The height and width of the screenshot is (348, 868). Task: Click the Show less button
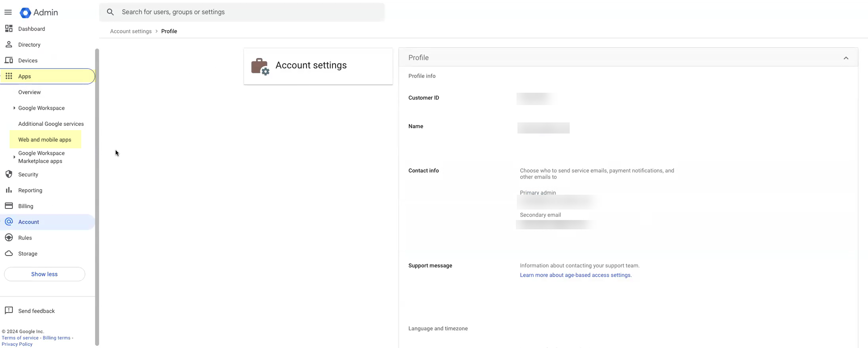click(x=44, y=274)
